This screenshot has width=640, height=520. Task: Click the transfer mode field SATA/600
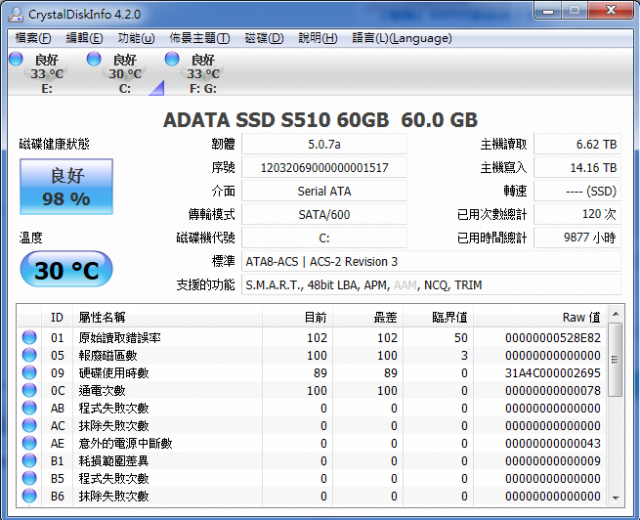click(324, 214)
